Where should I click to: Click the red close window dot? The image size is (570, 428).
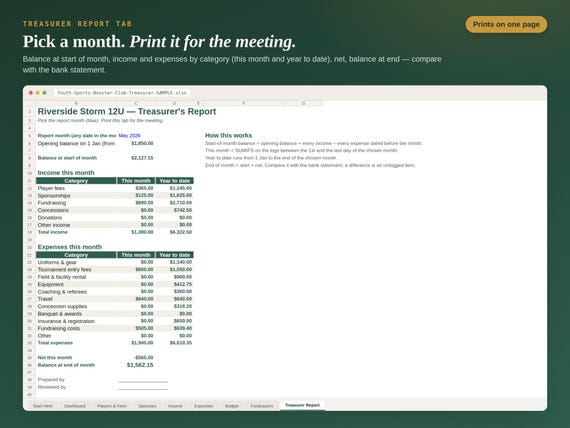coord(31,93)
